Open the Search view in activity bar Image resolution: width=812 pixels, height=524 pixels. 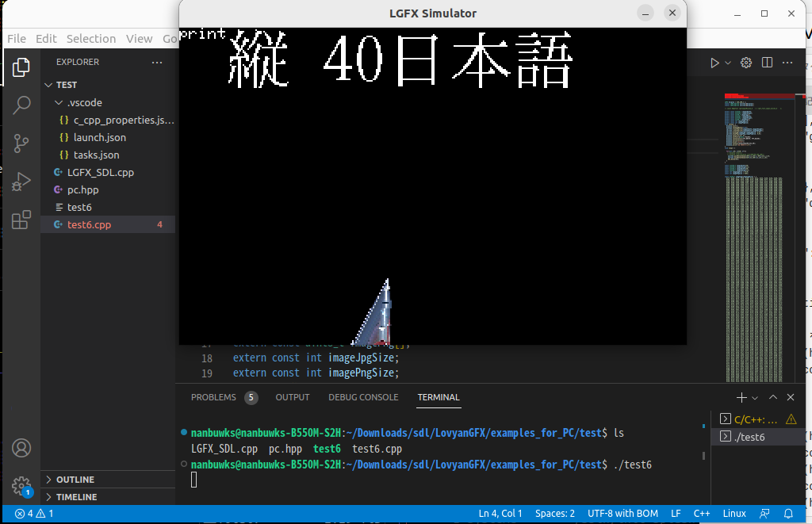tap(21, 105)
